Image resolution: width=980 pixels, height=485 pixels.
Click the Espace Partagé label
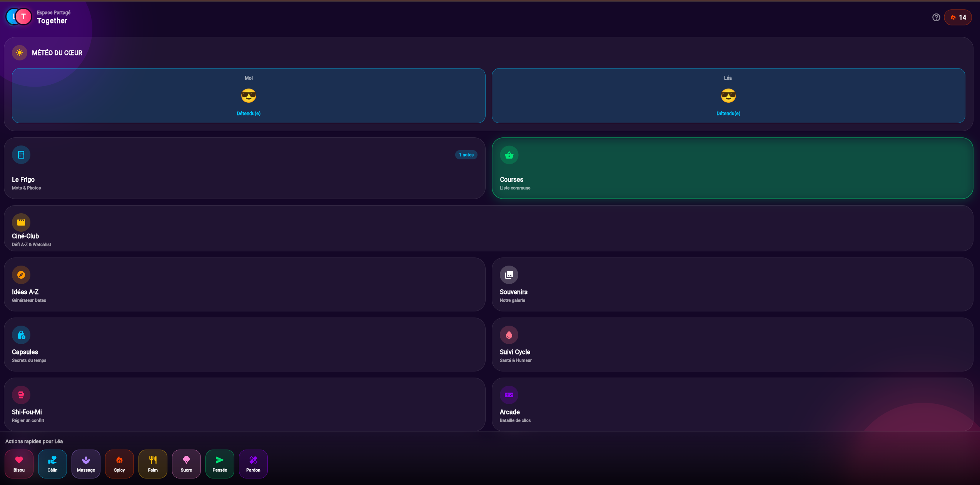(53, 13)
